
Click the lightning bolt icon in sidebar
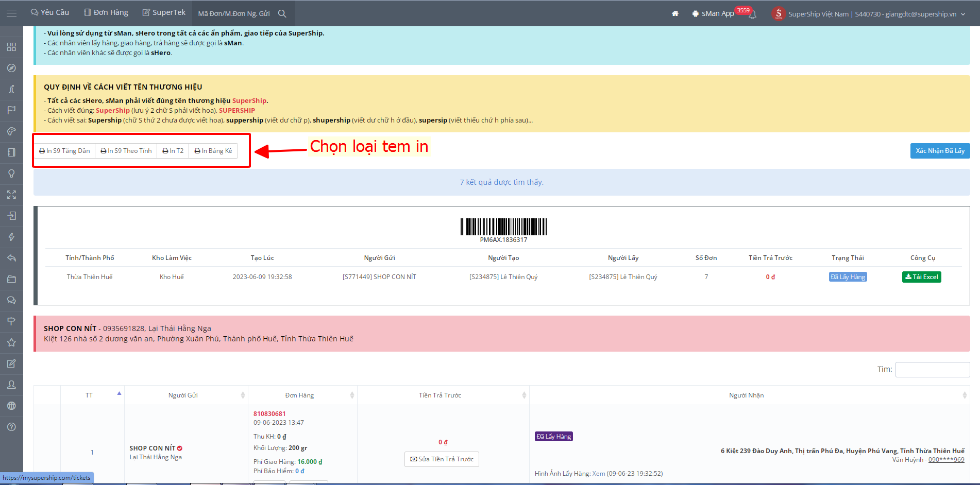point(11,237)
